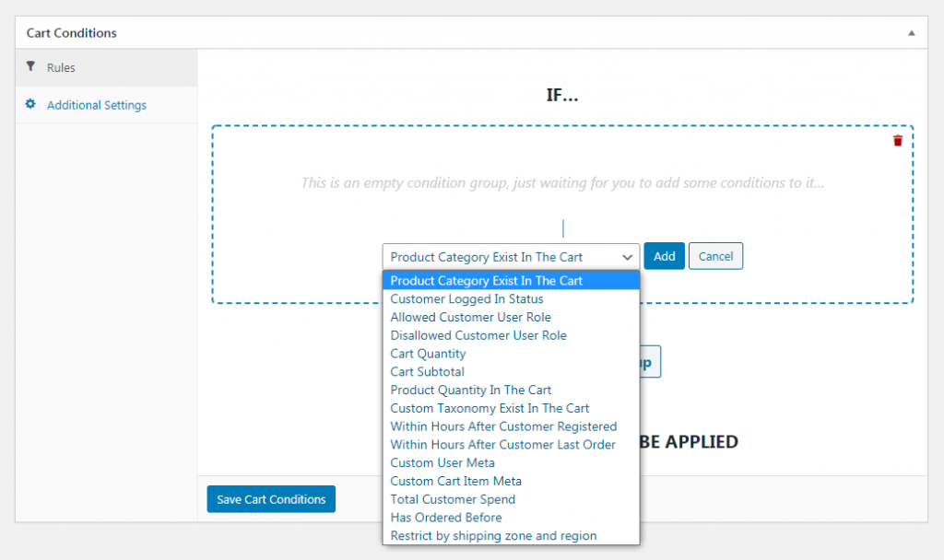Screen dimensions: 944x560
Task: Choose Custom Cart Item Meta option
Action: (x=511, y=481)
